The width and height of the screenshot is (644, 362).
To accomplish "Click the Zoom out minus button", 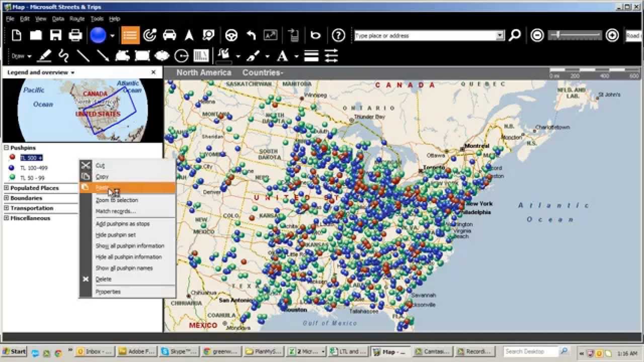I will pyautogui.click(x=537, y=35).
